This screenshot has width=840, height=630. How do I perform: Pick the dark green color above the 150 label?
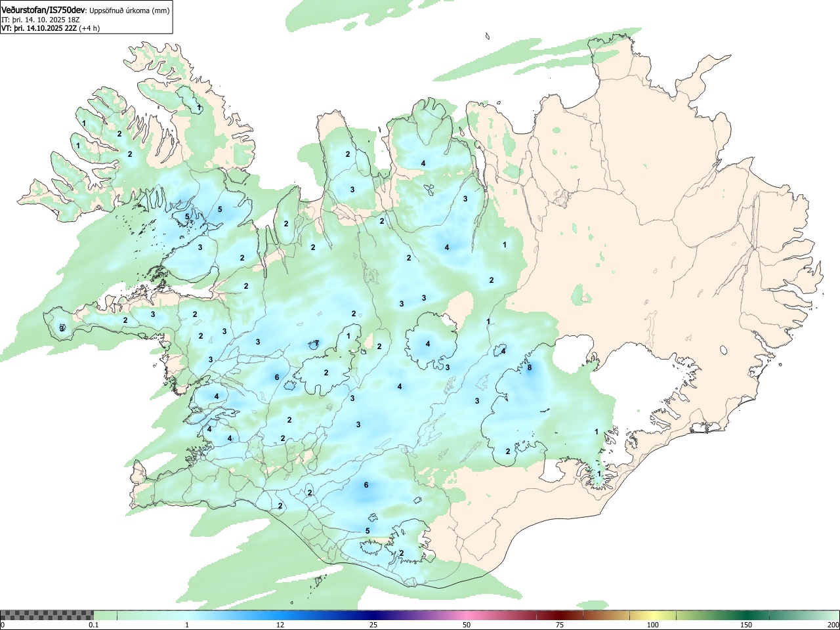(x=746, y=615)
